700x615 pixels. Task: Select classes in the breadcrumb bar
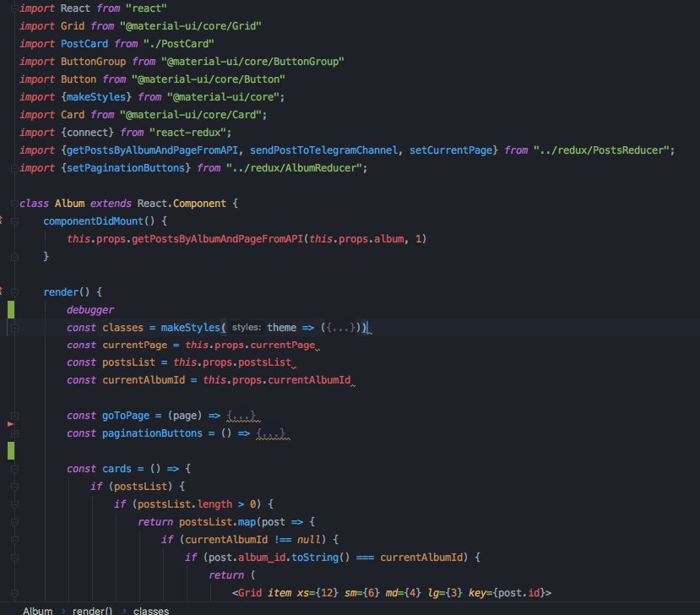pos(151,611)
